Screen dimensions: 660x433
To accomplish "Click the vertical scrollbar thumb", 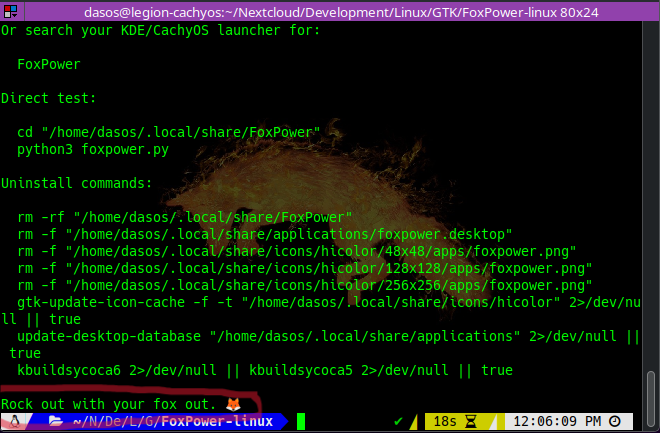I will tap(651, 399).
